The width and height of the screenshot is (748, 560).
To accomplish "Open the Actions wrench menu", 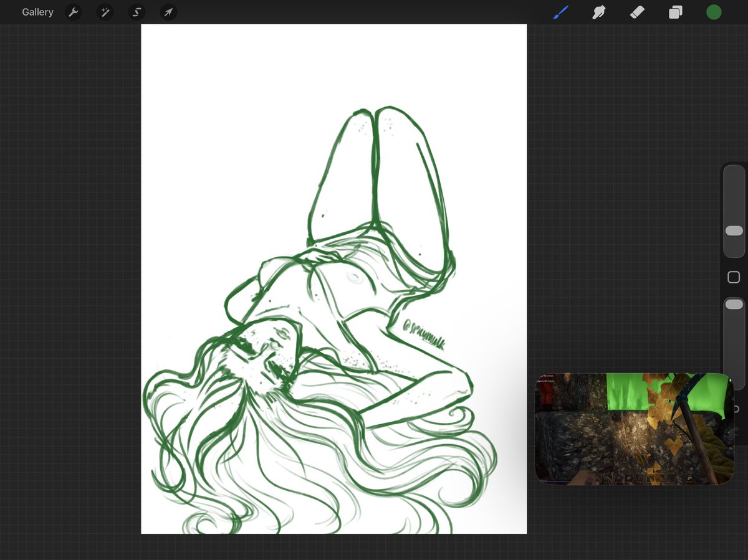I will click(x=74, y=12).
